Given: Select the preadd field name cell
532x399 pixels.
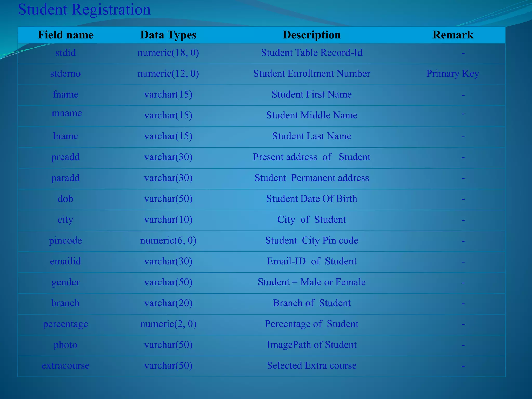Looking at the screenshot, I should 65,157.
